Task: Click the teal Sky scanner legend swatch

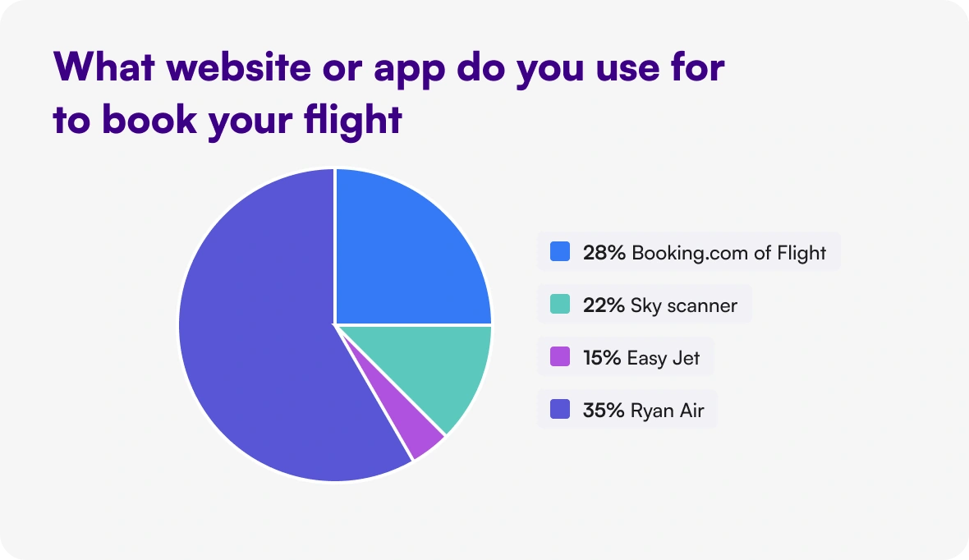Action: point(560,305)
